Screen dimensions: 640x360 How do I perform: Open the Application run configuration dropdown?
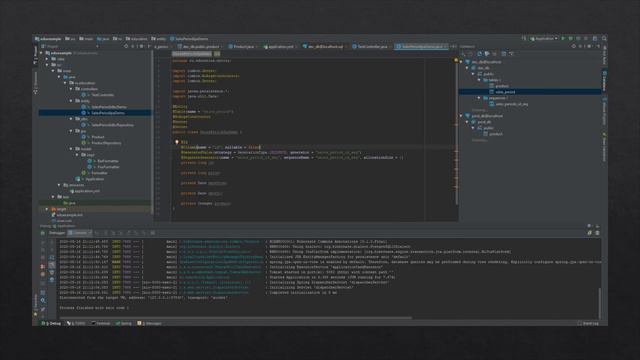(544, 38)
